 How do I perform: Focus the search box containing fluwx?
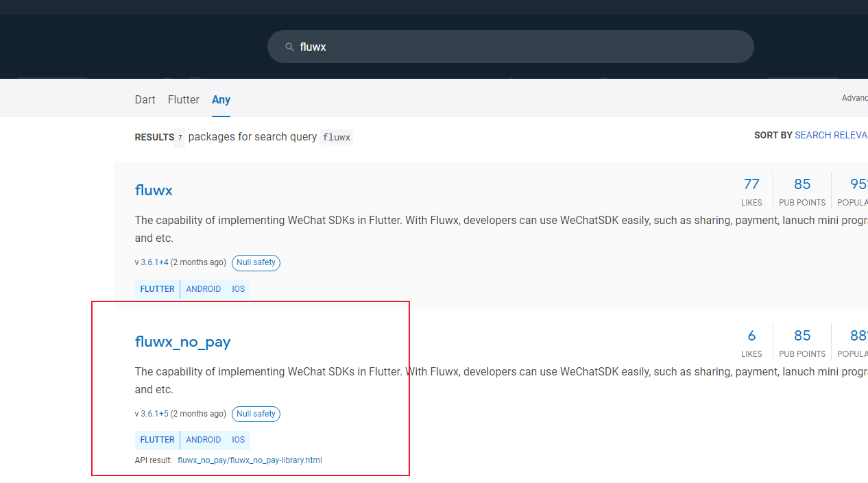click(510, 47)
